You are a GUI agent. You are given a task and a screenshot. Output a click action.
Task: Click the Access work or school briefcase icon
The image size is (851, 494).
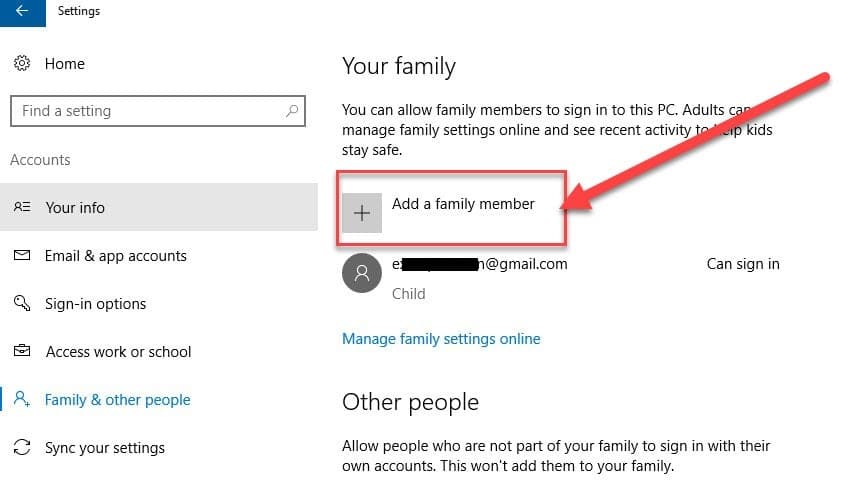click(x=22, y=352)
